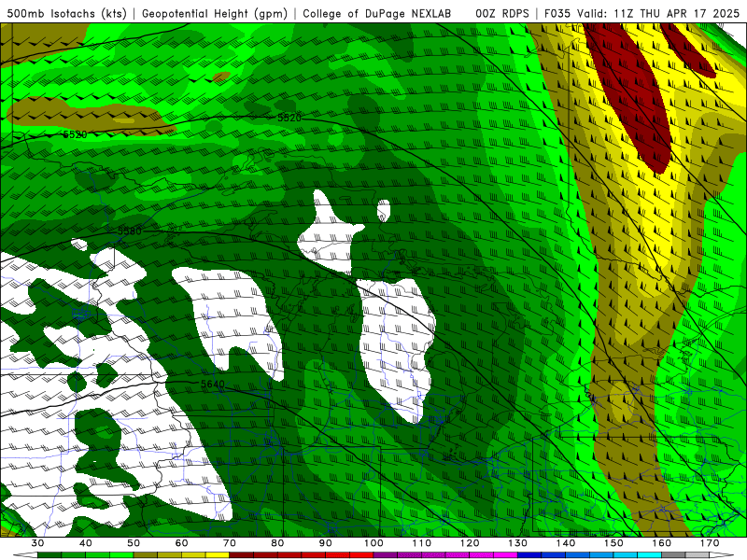Screen dimensions: 747x560
Task: Click the 110 value on the color scale
Action: click(x=422, y=543)
